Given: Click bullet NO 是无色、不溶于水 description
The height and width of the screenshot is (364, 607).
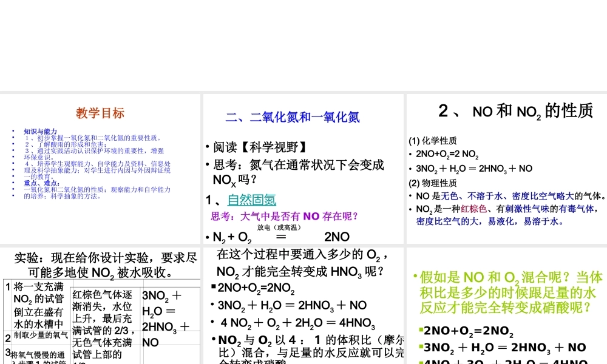Looking at the screenshot, I should point(511,196).
